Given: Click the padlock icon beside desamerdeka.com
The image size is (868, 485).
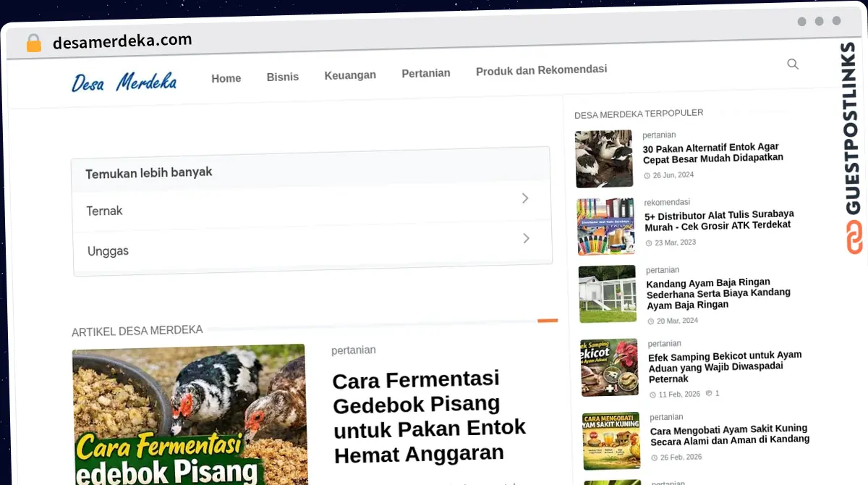Looking at the screenshot, I should pyautogui.click(x=33, y=43).
